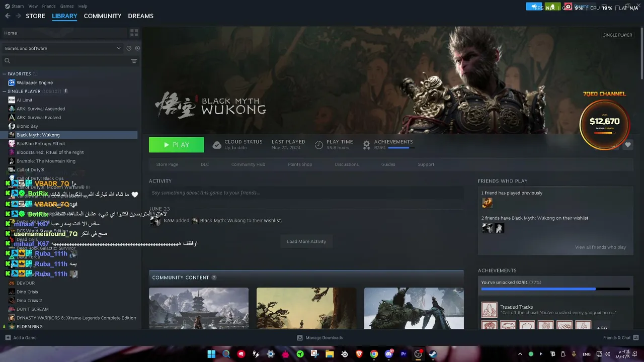Image resolution: width=644 pixels, height=362 pixels.
Task: Toggle the ready-to-play filter icon
Action: 137,48
